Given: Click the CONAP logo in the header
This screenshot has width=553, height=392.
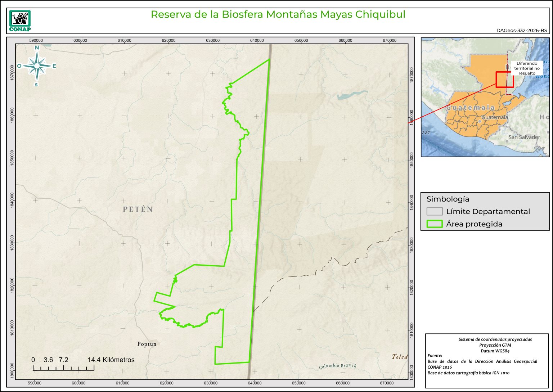Looking at the screenshot, I should click(x=20, y=21).
